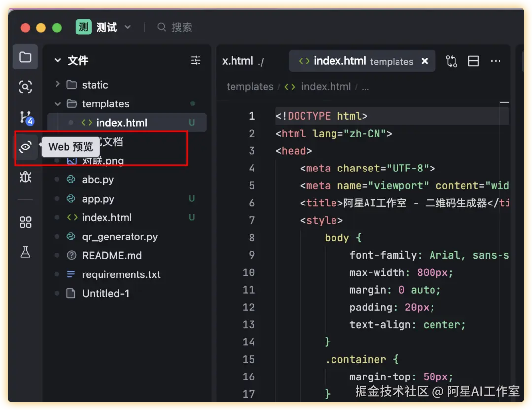Click the Web 预览 eye icon
Viewport: 532px width, 410px height.
point(26,147)
